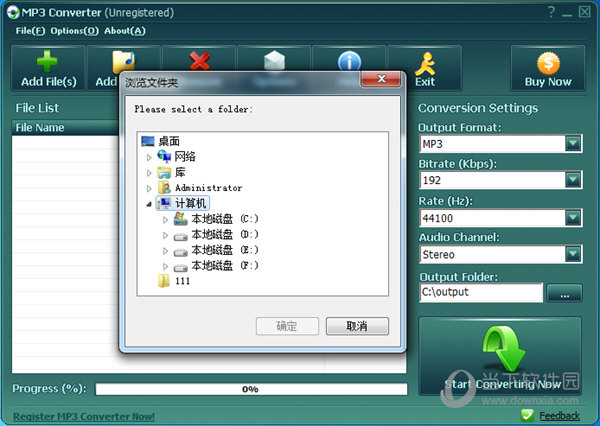Screen dimensions: 600x426
Task: Click the Buy Now label text
Action: [x=548, y=82]
